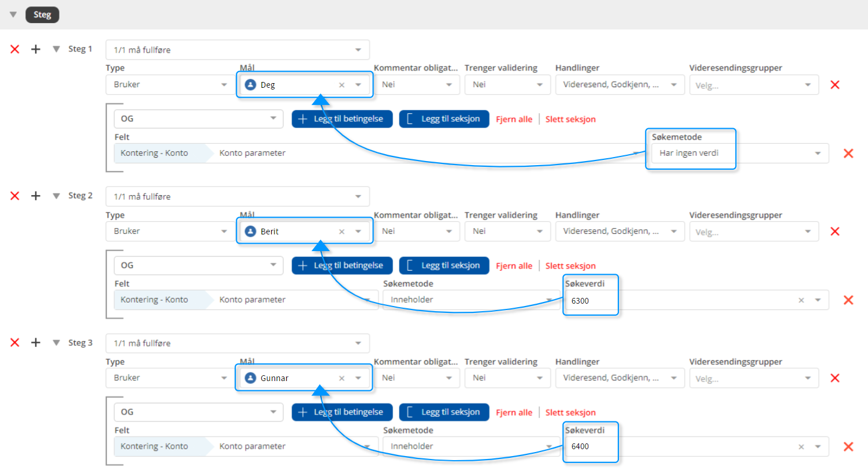The image size is (868, 474).
Task: Delete the Har ingen verdi condition row
Action: [848, 154]
